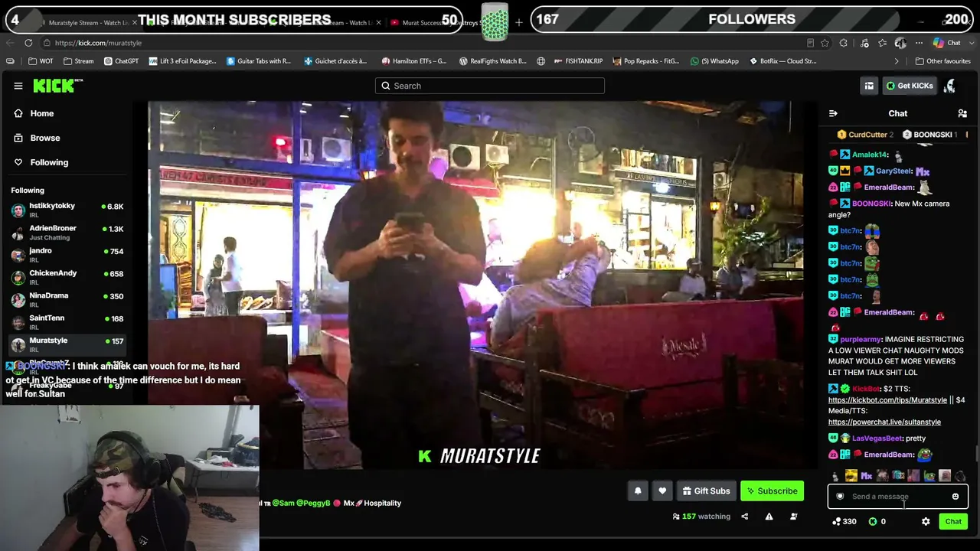This screenshot has height=551, width=980.
Task: Click the KickBot username in chat
Action: coord(865,389)
